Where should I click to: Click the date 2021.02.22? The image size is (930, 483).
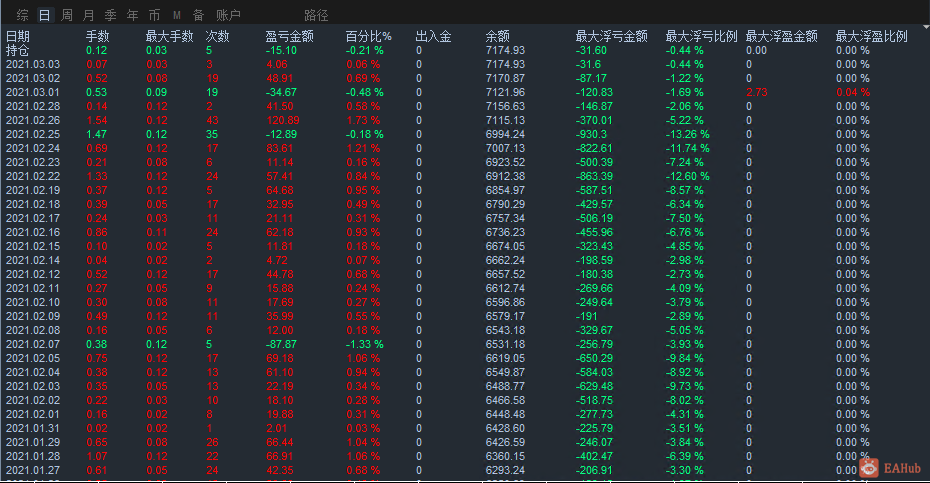33,176
